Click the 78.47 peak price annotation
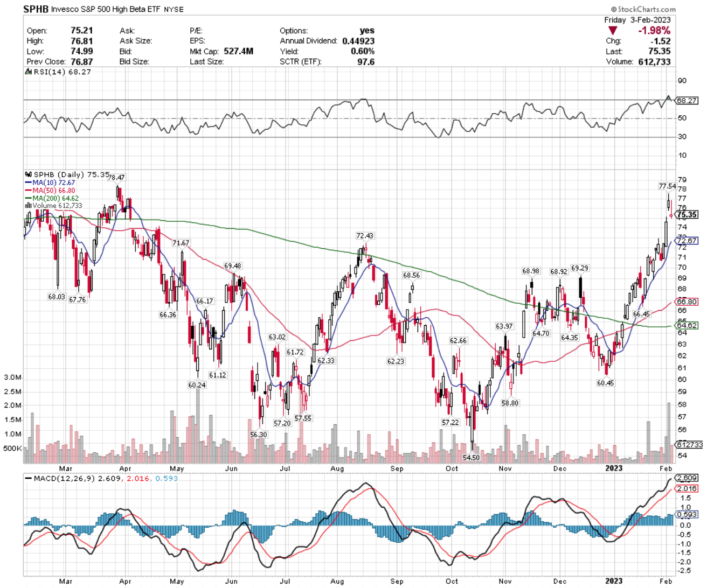The width and height of the screenshot is (707, 588). pos(116,177)
